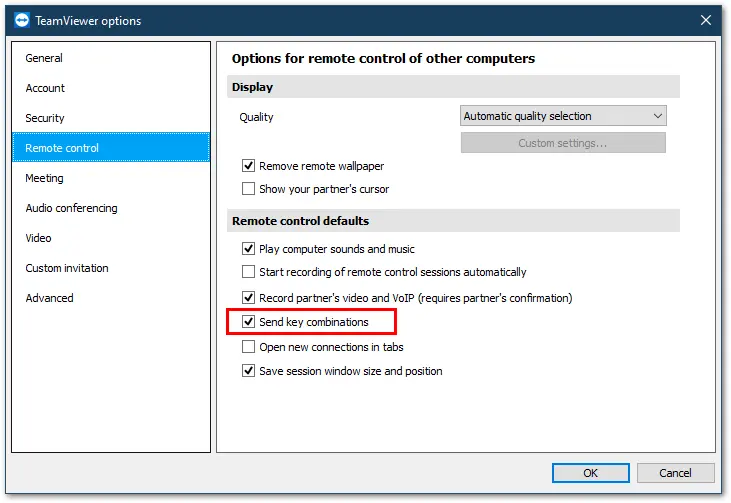Enable Show your partner's cursor

click(x=248, y=189)
